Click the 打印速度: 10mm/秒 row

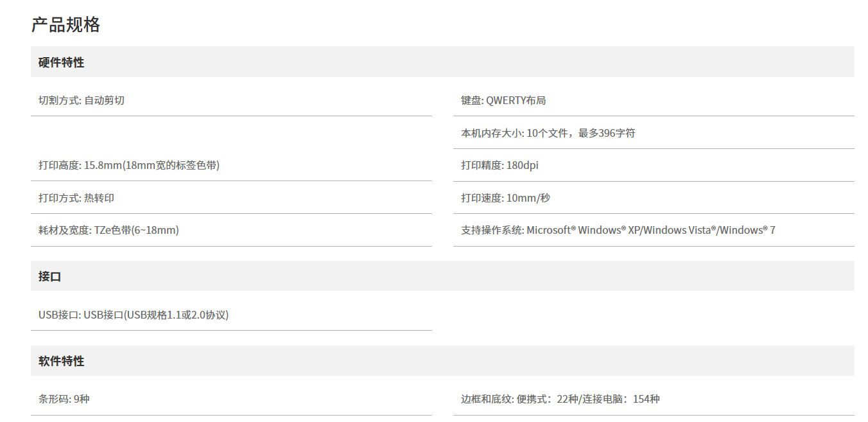505,198
